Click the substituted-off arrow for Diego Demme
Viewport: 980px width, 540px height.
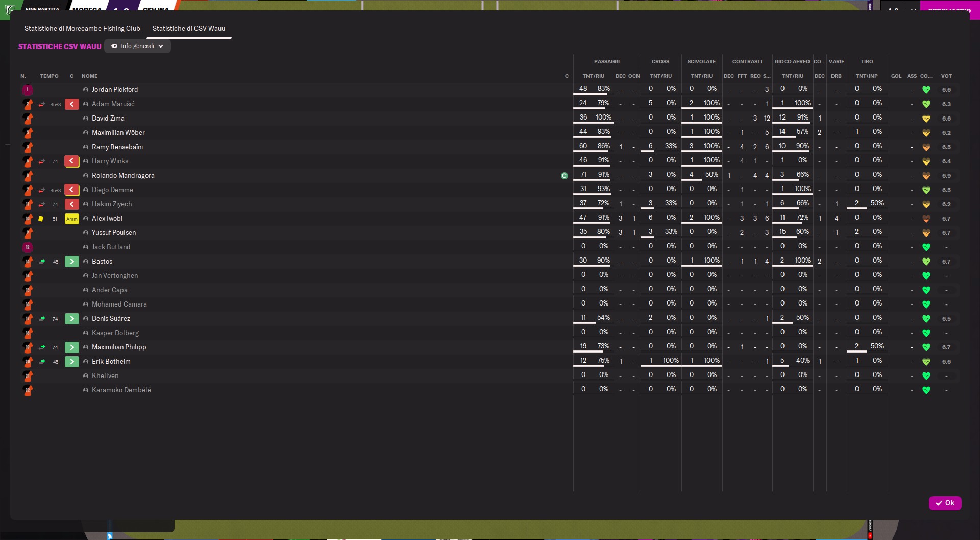[72, 190]
